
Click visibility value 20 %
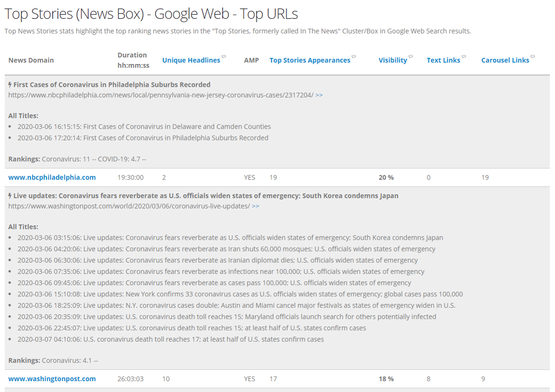(x=386, y=178)
